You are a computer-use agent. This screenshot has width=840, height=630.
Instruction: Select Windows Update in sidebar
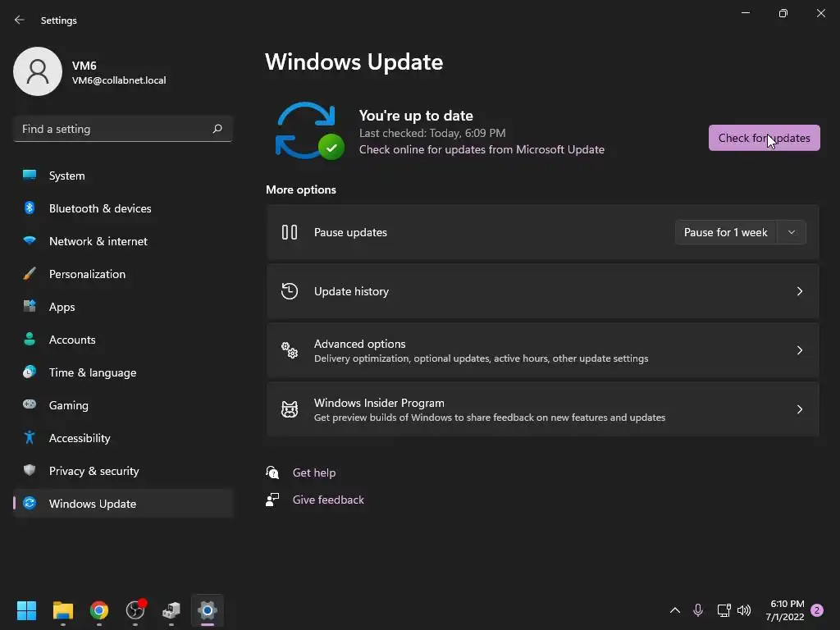point(123,503)
